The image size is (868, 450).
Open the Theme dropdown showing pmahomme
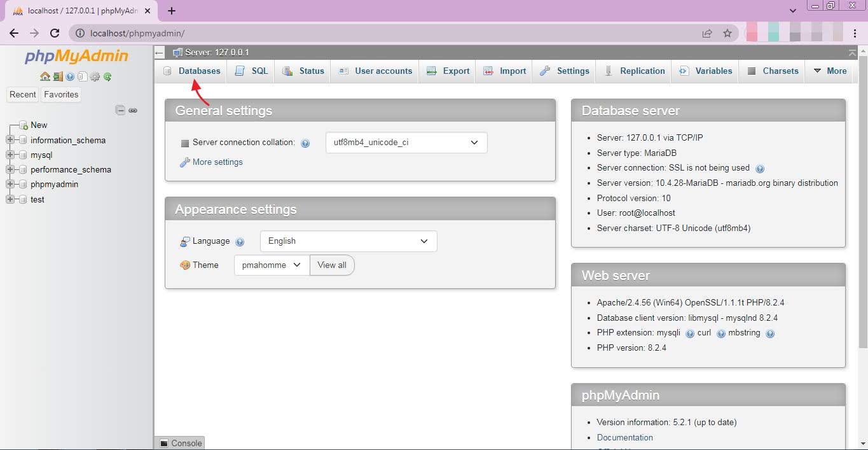coord(272,265)
